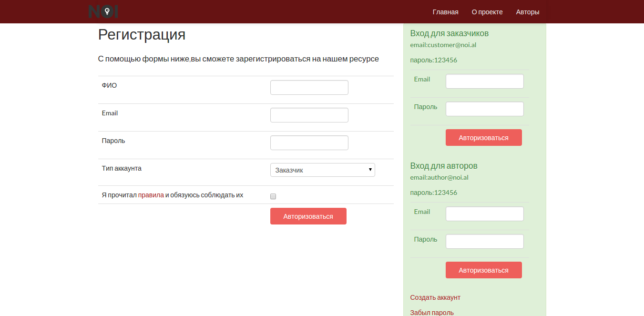Open the Авторы navigation item
Viewport: 644px width, 316px height.
click(x=528, y=12)
